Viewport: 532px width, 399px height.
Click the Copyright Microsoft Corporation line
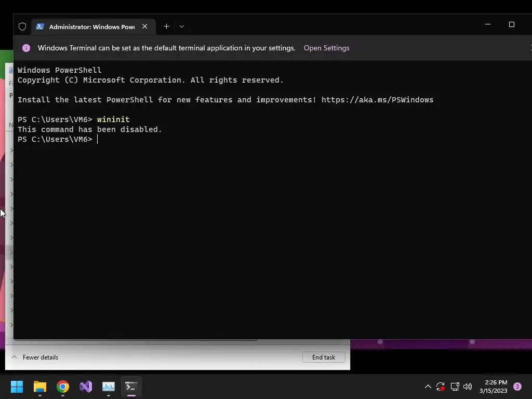[x=150, y=80]
